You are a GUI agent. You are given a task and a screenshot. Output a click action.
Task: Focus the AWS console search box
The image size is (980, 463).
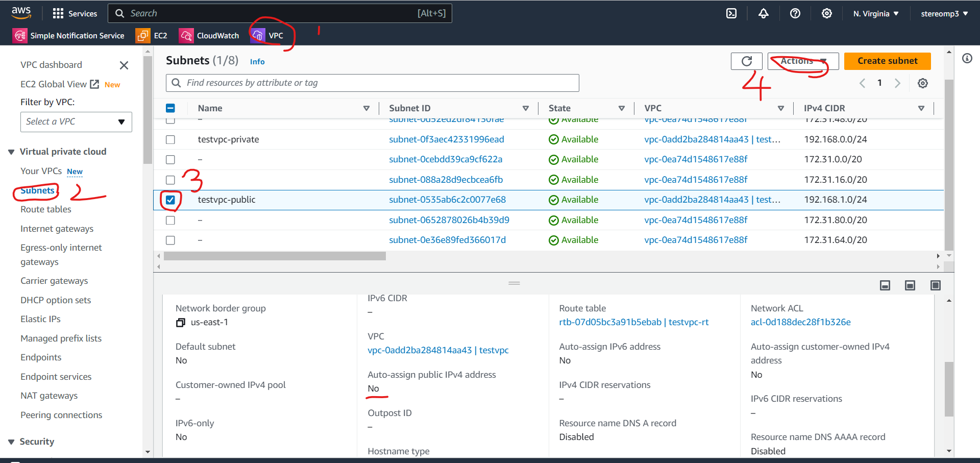pos(280,13)
